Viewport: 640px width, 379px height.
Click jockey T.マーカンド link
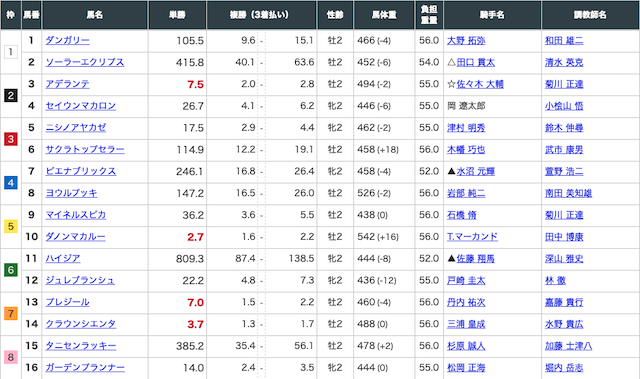(472, 237)
